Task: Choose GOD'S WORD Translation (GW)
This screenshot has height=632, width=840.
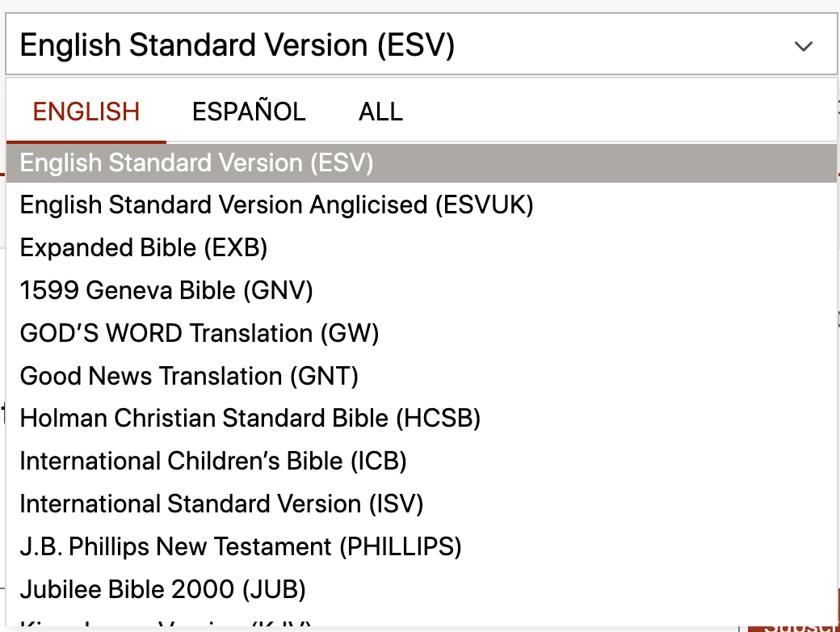Action: pos(200,333)
